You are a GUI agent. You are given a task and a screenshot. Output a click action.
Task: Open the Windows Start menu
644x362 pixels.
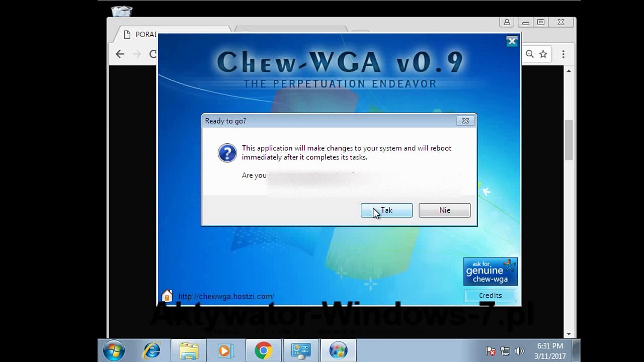pyautogui.click(x=114, y=350)
